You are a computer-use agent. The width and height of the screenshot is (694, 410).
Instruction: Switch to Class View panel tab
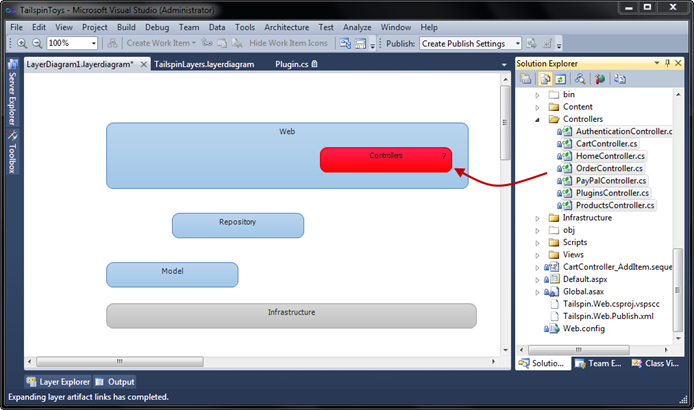point(656,364)
